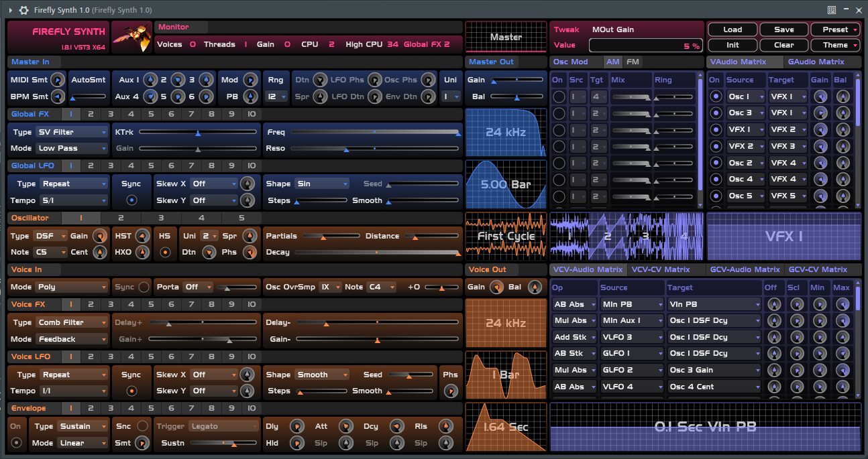The width and height of the screenshot is (868, 459).
Task: Click the Tweak Value field showing 5 %
Action: pyautogui.click(x=646, y=46)
